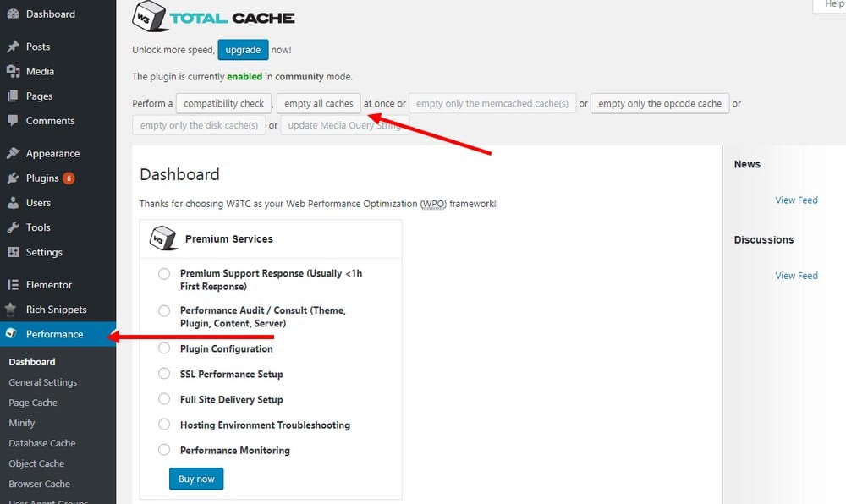The image size is (846, 504).
Task: Click the Appearance paintbrush icon
Action: tap(13, 154)
